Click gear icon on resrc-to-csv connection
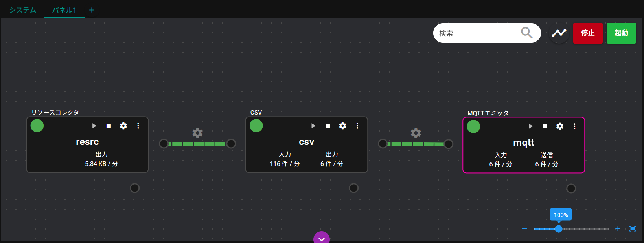This screenshot has width=644, height=243. pyautogui.click(x=197, y=133)
